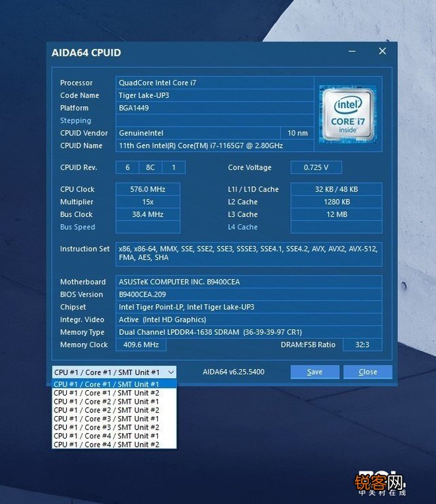Click the AIDA64 CPUID window title
The image size is (436, 504).
pyautogui.click(x=87, y=53)
